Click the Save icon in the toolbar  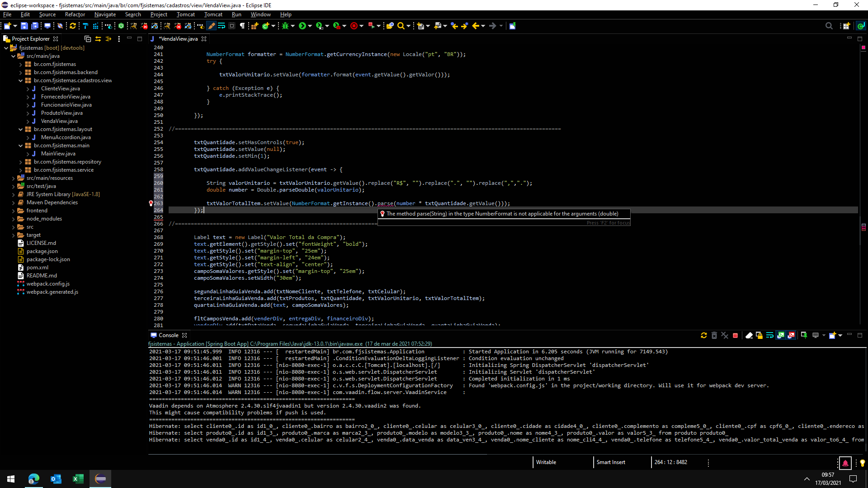point(24,26)
